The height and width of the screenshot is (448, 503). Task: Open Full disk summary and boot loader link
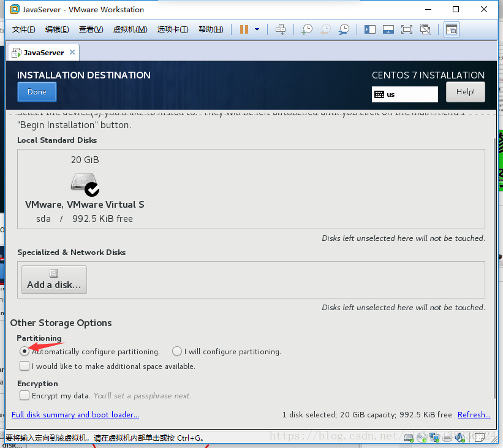[x=75, y=415]
